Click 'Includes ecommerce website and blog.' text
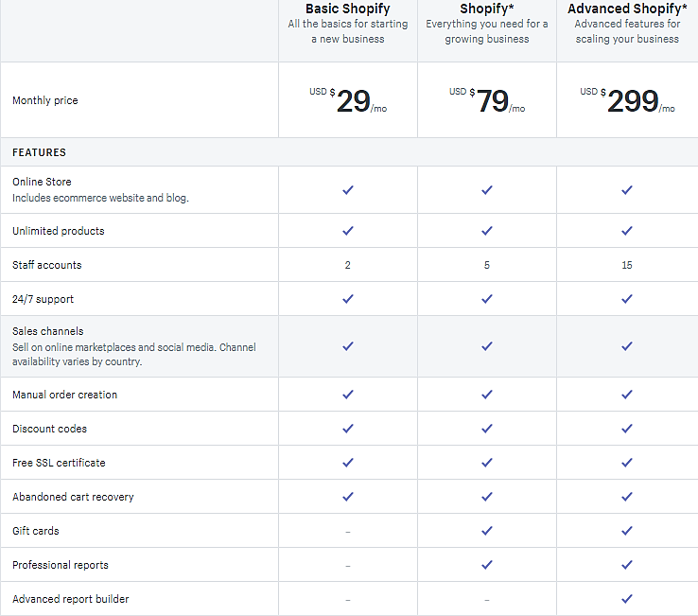The width and height of the screenshot is (698, 616). (100, 198)
